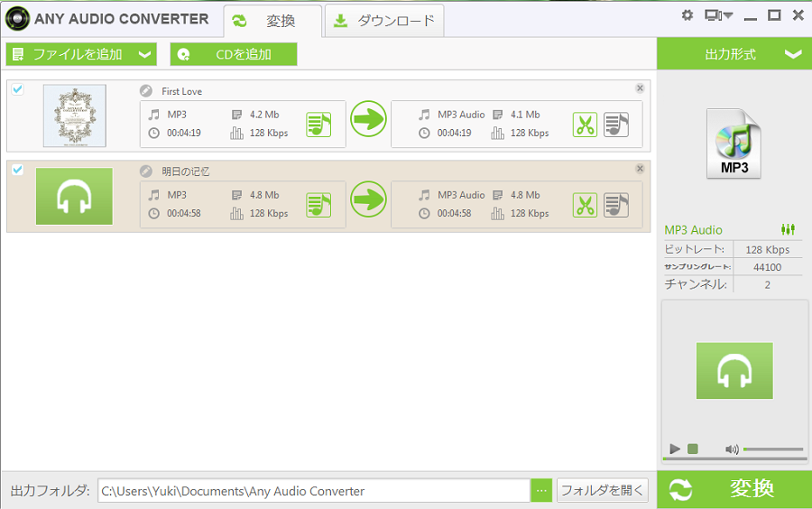
Task: Expand the ファイルを追加 dropdown arrow
Action: 145,54
